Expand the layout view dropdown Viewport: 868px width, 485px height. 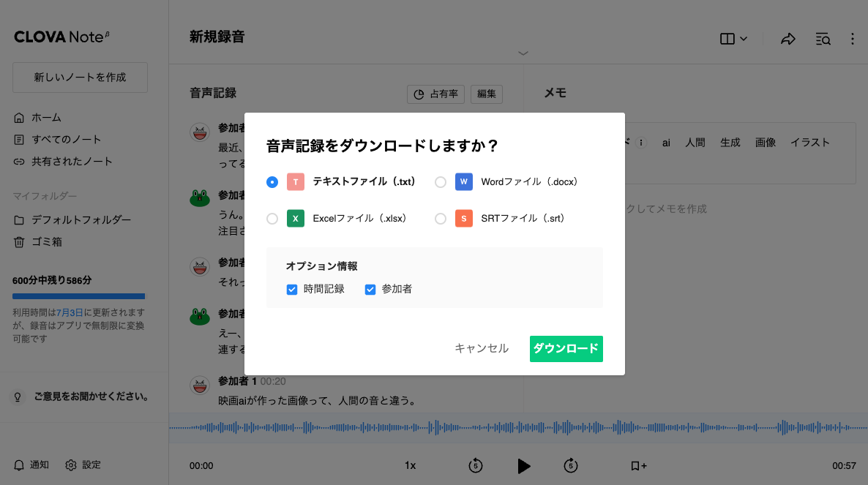click(733, 40)
